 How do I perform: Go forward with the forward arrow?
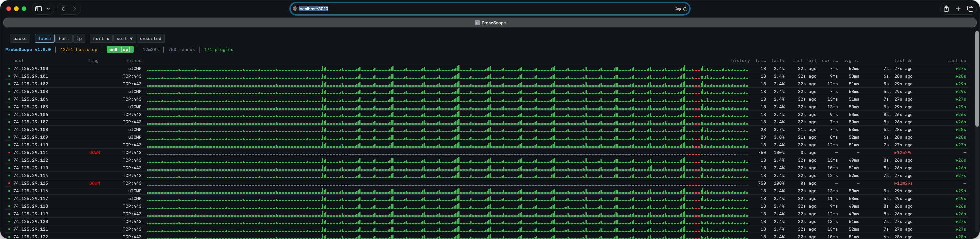pos(74,9)
